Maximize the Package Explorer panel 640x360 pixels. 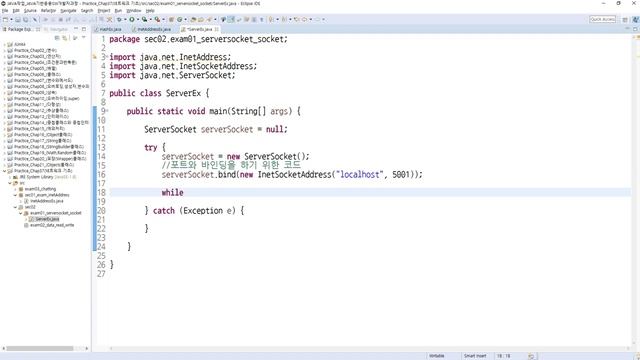tap(84, 29)
